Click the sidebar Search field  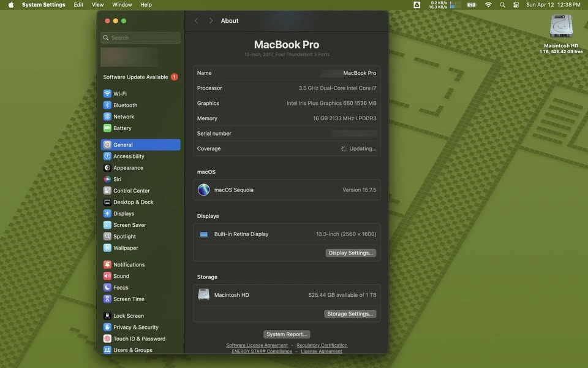click(x=141, y=37)
